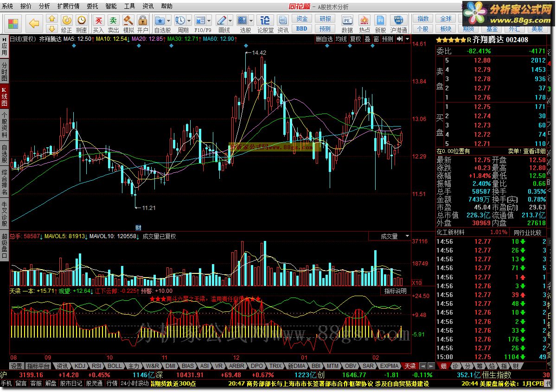
Task: Click the BBD button
Action: [302, 29]
